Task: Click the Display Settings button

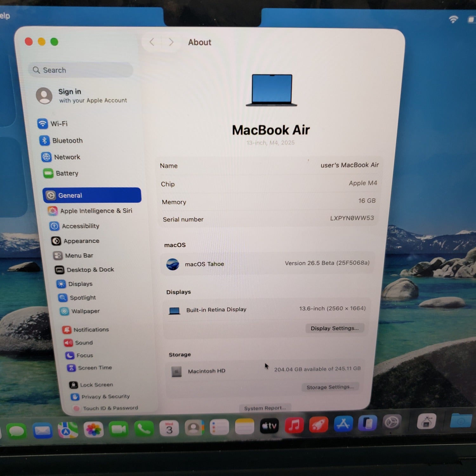Action: pos(334,328)
